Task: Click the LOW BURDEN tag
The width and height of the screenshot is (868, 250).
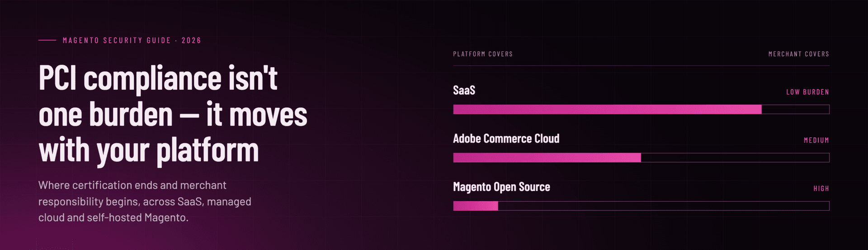Action: point(807,92)
